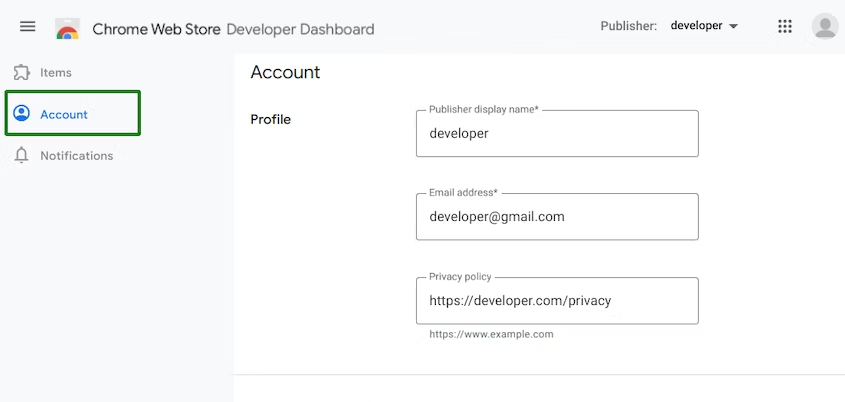Screen dimensions: 845x402
Task: Open the hamburger main menu
Action: pyautogui.click(x=27, y=26)
